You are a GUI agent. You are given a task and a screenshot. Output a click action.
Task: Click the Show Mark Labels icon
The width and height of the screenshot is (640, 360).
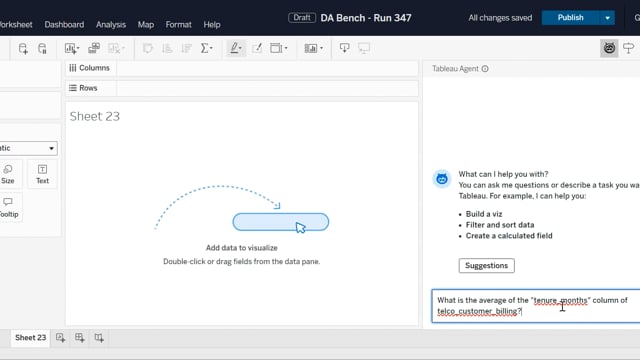[257, 49]
